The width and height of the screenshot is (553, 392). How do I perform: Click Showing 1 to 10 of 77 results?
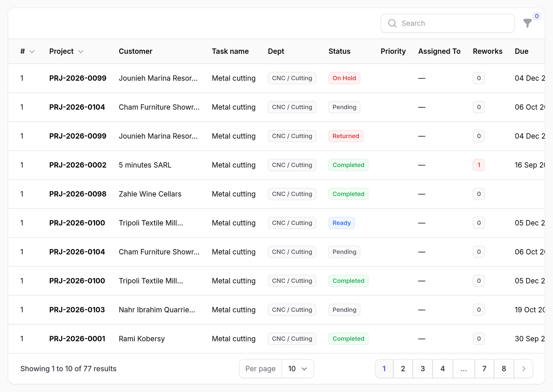pos(68,369)
